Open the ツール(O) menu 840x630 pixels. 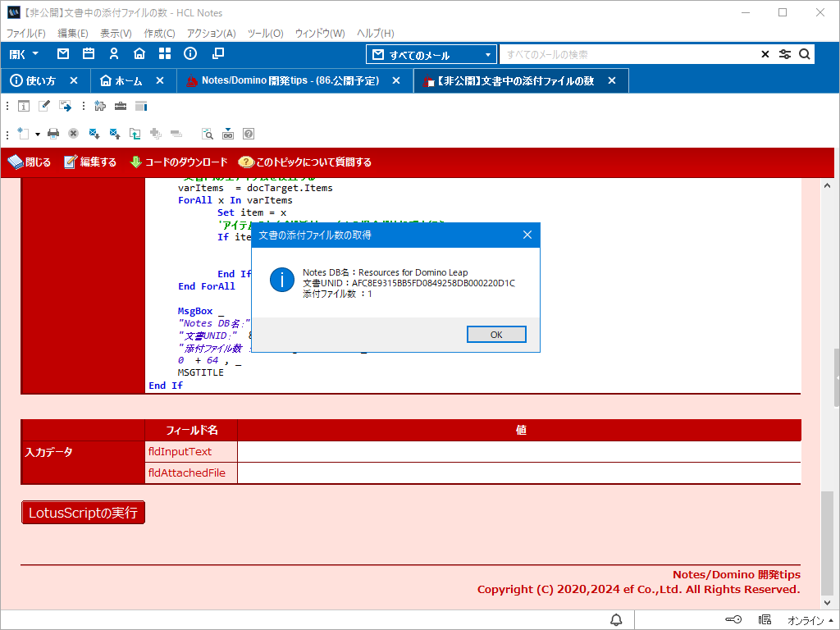pyautogui.click(x=265, y=34)
